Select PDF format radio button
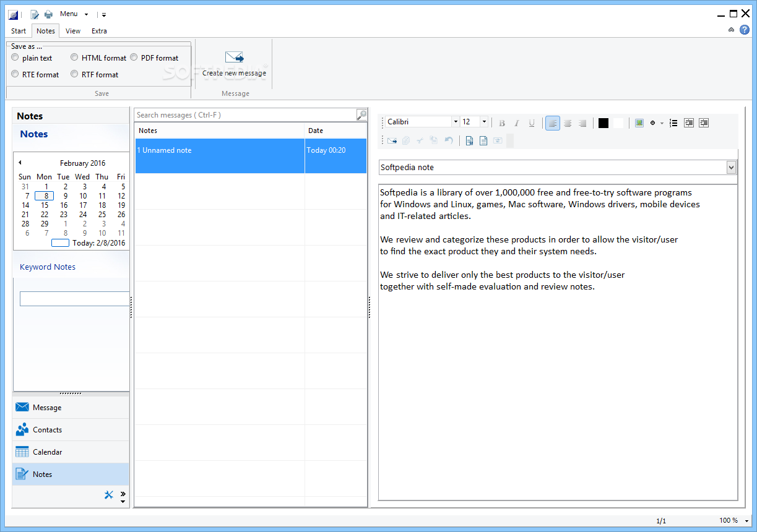 pos(134,58)
